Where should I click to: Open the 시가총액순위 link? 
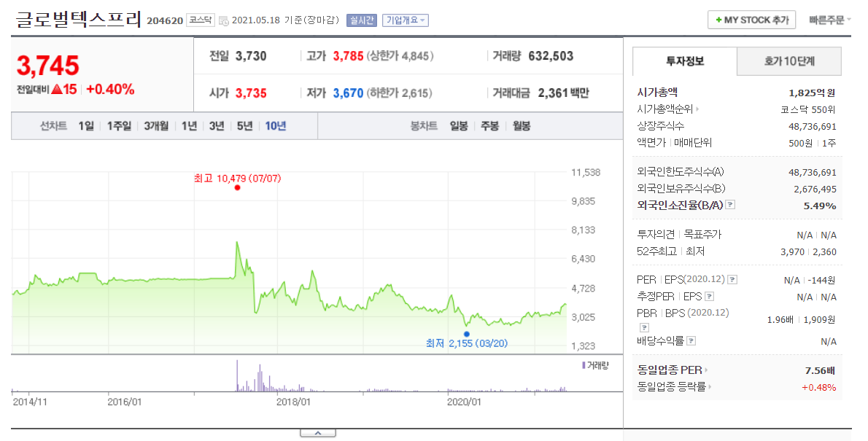pos(664,109)
